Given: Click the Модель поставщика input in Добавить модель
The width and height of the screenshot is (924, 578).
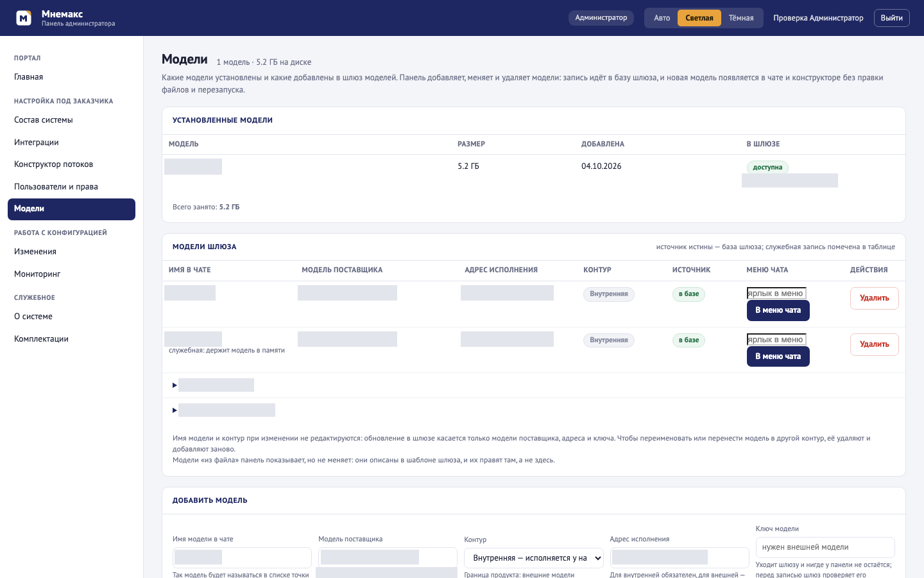Looking at the screenshot, I should pyautogui.click(x=388, y=557).
